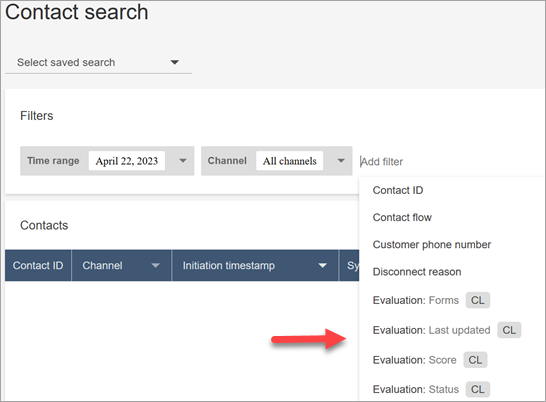Open Initiation timestamp column sort arrow
Screen dimensions: 546x402
point(322,265)
